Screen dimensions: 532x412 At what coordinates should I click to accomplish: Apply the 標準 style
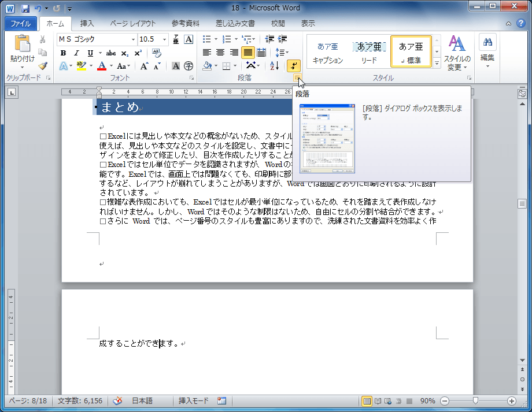pos(411,52)
